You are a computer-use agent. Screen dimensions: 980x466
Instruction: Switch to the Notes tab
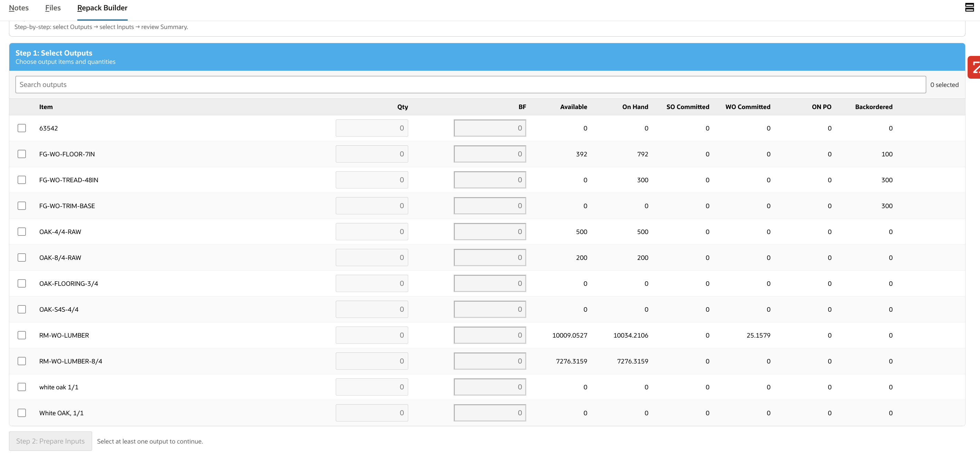click(x=19, y=8)
